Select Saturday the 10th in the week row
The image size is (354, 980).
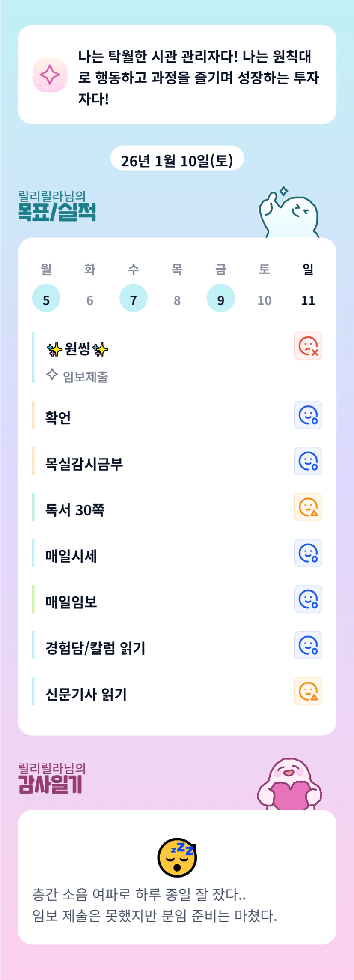point(265,300)
